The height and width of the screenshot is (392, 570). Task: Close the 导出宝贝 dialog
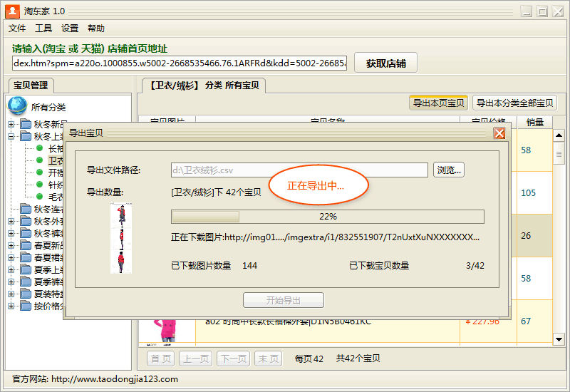[x=499, y=133]
